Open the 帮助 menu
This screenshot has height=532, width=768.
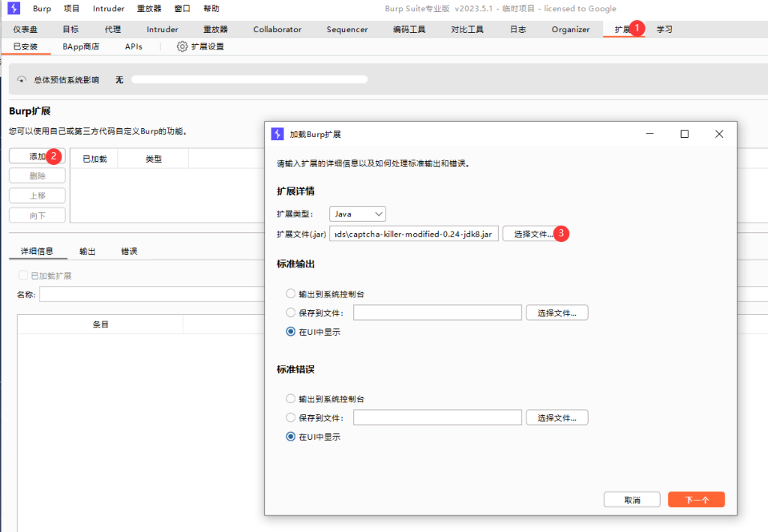[x=211, y=8]
